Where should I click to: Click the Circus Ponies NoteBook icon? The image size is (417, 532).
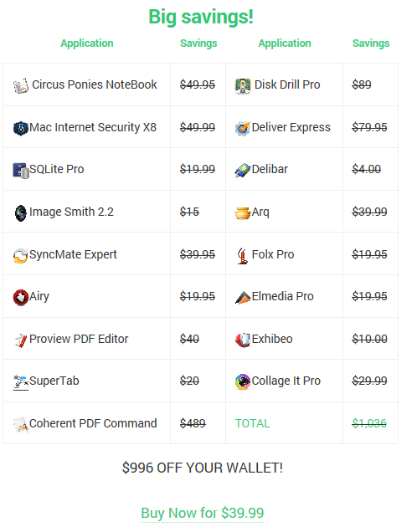coord(21,85)
